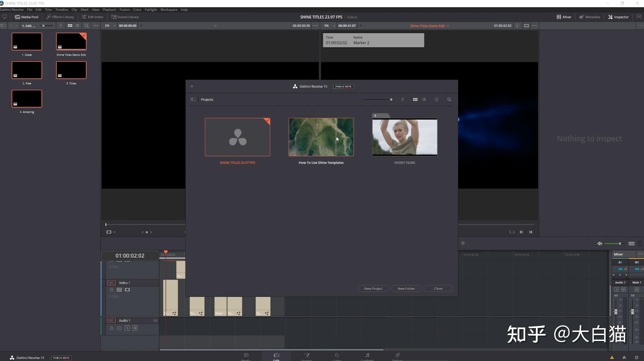Open the Fusion menu
Screen dimensions: 644x361
125,9
